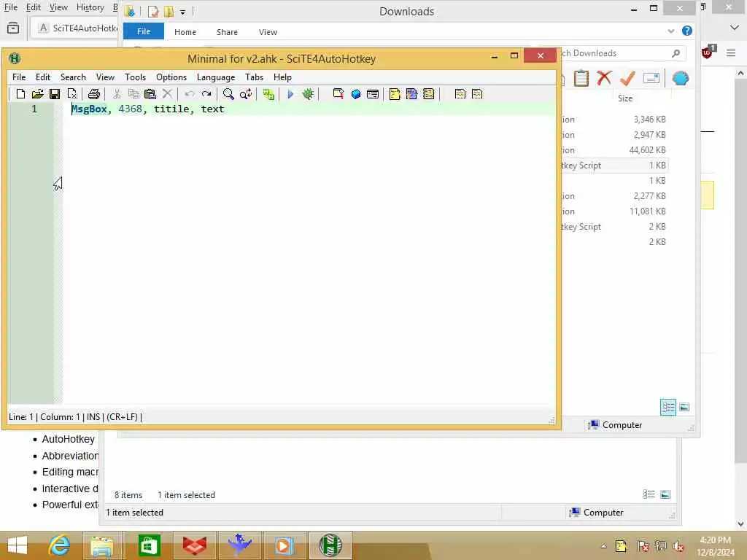Click the uBlock Origin extension icon
This screenshot has height=560, width=747.
pyautogui.click(x=708, y=52)
